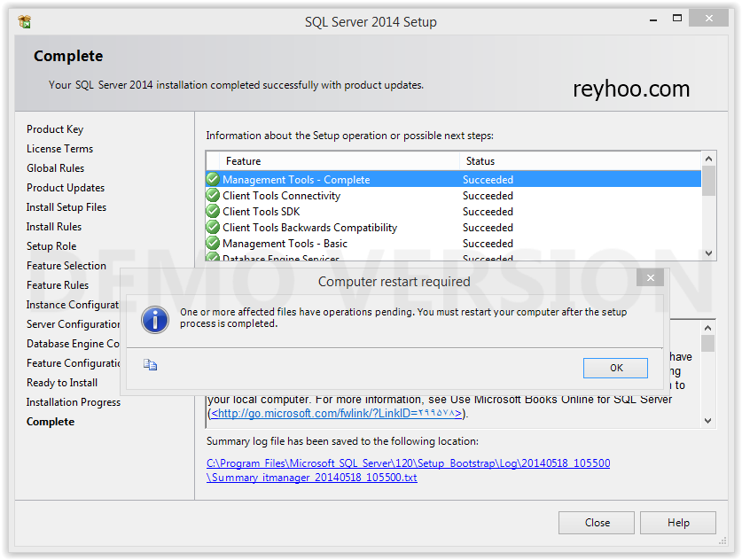Open the go.microsoft.com fwlink hyperlink
The image size is (742, 560).
pyautogui.click(x=336, y=414)
